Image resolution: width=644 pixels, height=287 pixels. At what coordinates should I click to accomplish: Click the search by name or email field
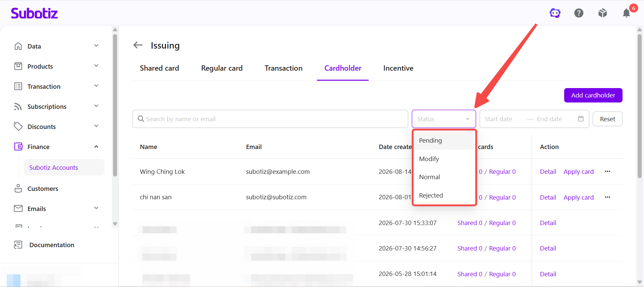click(x=270, y=119)
